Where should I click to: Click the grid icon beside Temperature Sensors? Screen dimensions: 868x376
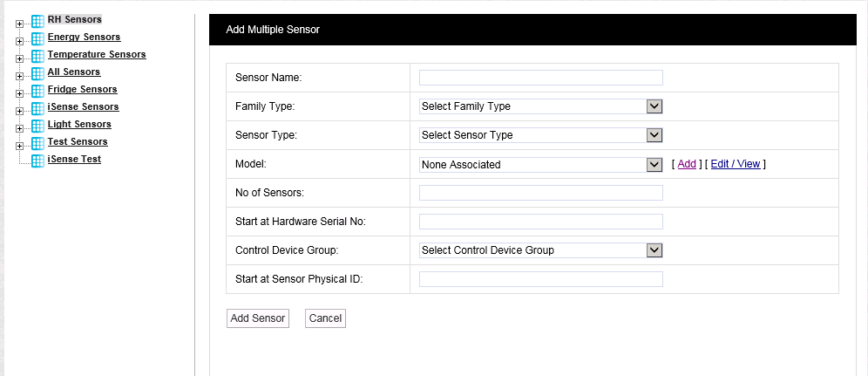tap(37, 57)
